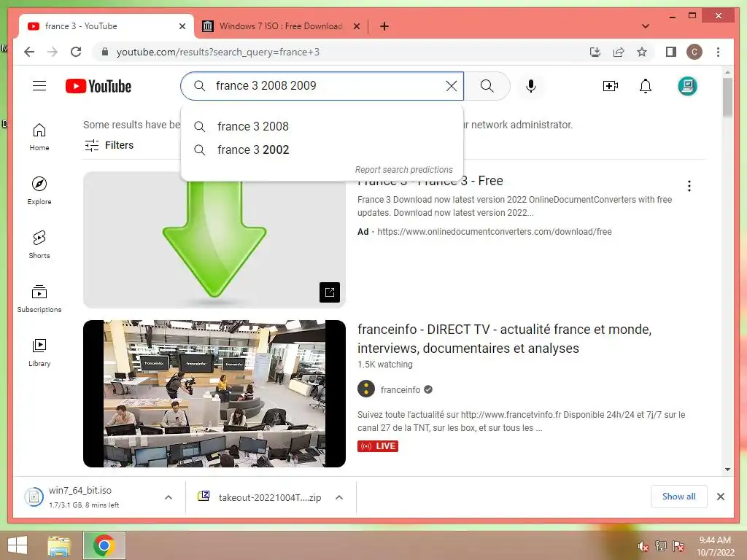This screenshot has height=560, width=747.
Task: Click the muted volume tray icon
Action: (x=642, y=546)
